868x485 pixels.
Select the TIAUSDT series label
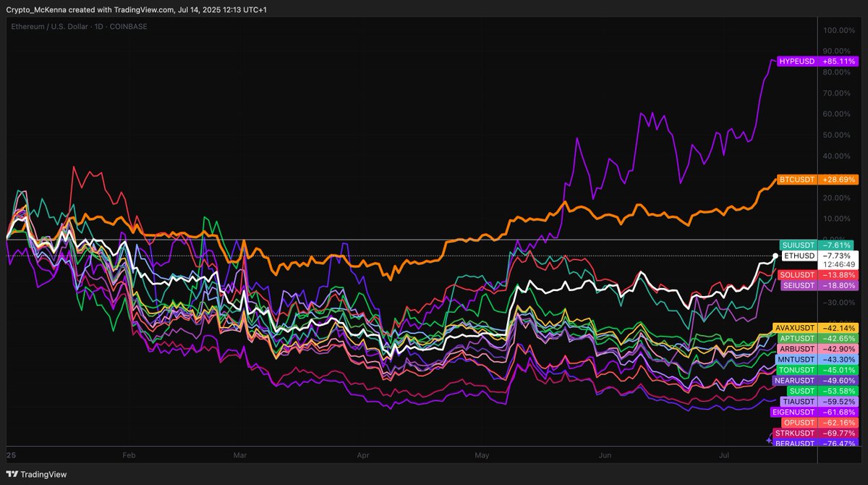click(x=798, y=401)
